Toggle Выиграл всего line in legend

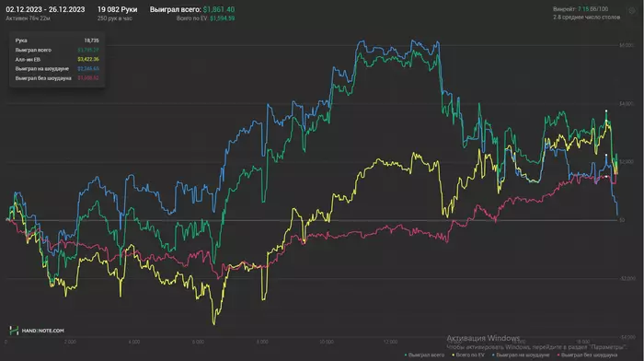click(x=426, y=355)
